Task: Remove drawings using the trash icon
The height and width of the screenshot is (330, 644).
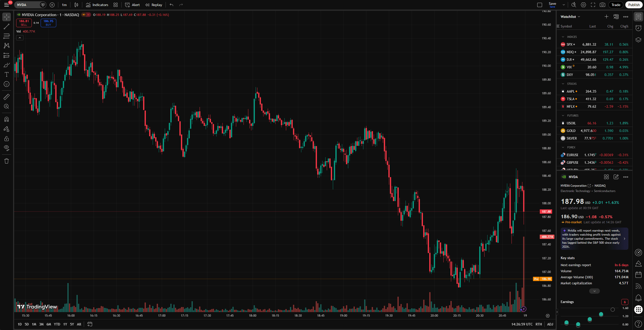Action: [x=6, y=161]
